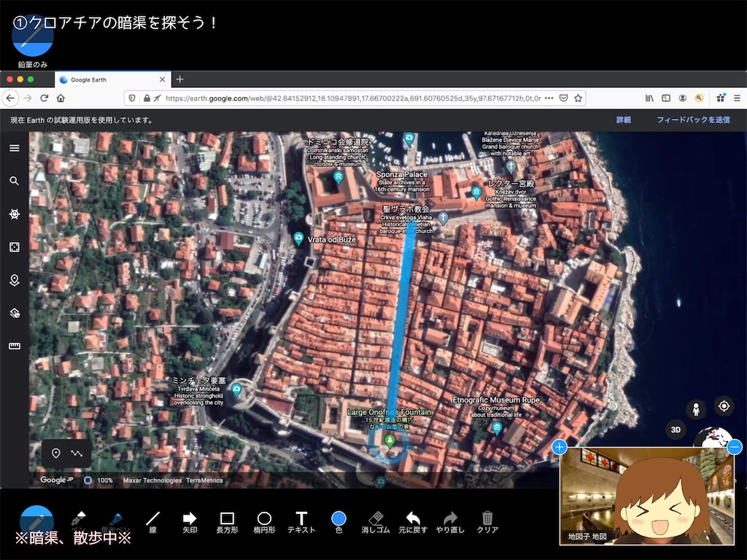The height and width of the screenshot is (560, 747).
Task: Click the レクター宮殿 map marker
Action: tap(476, 192)
